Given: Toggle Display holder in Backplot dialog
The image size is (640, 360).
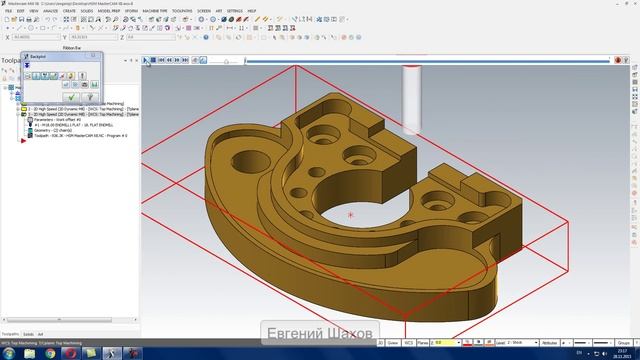Looking at the screenshot, I should pos(45,76).
